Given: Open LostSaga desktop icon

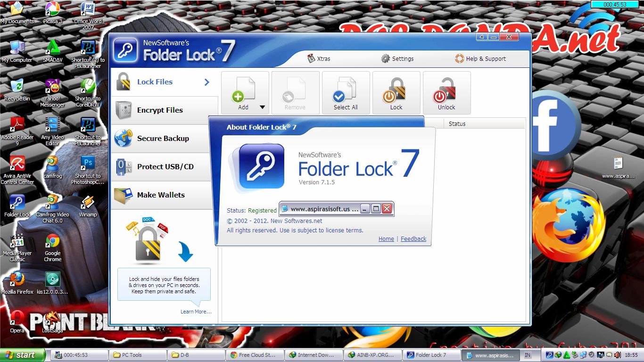Looking at the screenshot, I should (52, 322).
